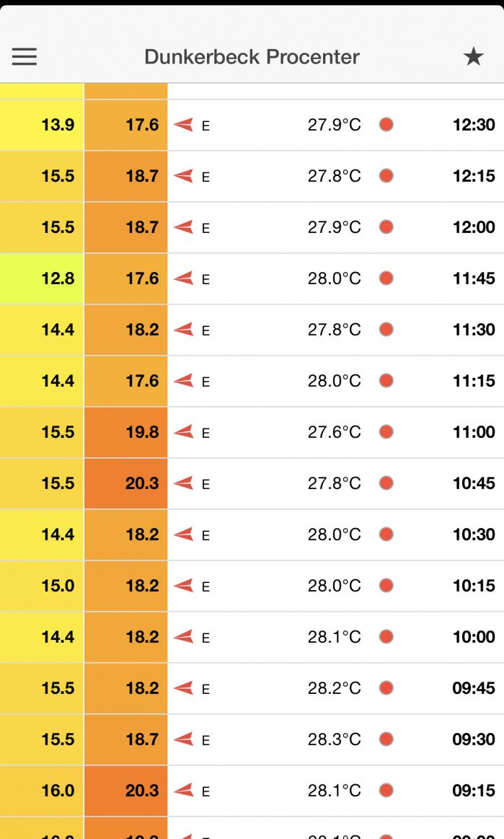
Task: Tap the Dunkerbeck Procenter title
Action: coord(252,57)
